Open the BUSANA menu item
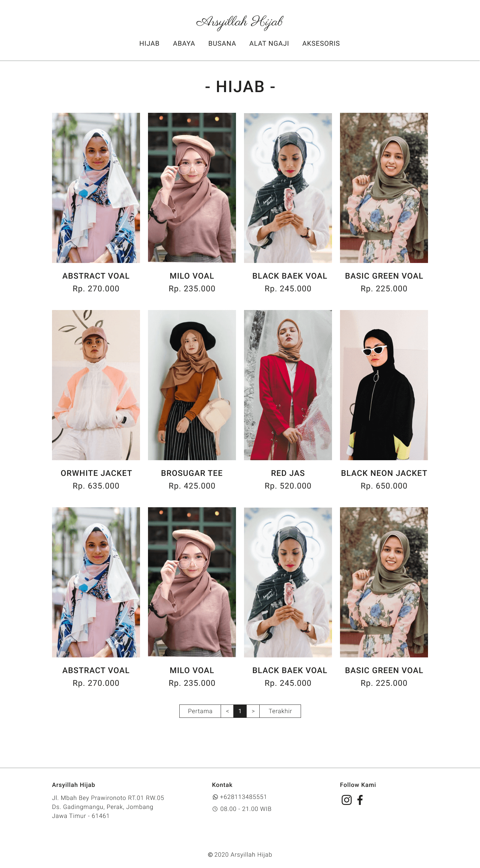The width and height of the screenshot is (480, 868). [222, 43]
